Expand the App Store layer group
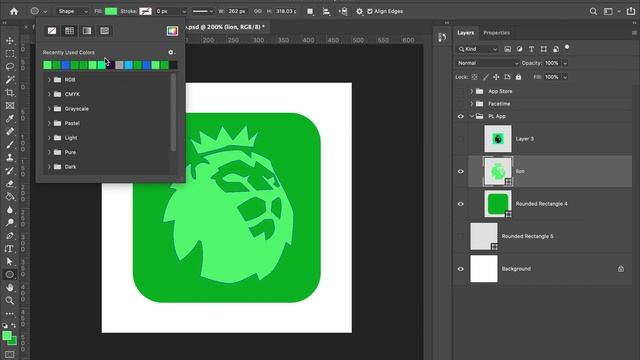 click(x=471, y=91)
